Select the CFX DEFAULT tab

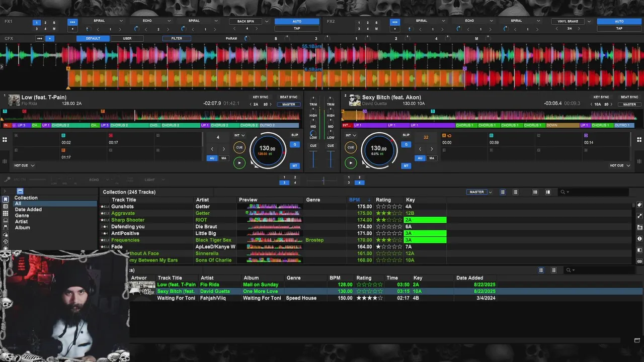93,38
